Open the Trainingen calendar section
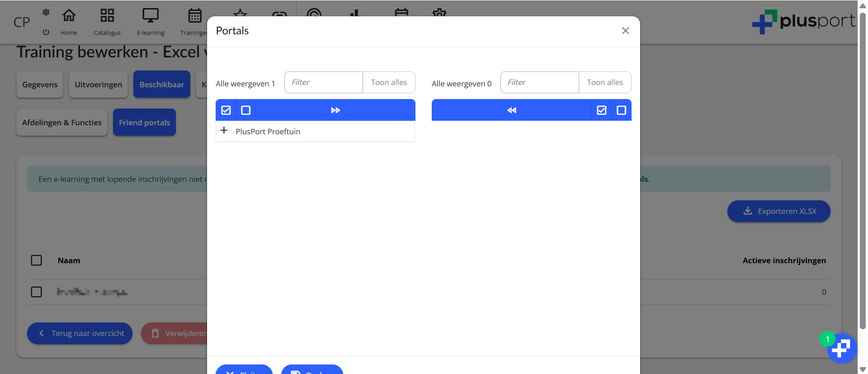Image resolution: width=868 pixels, height=374 pixels. pos(194,22)
